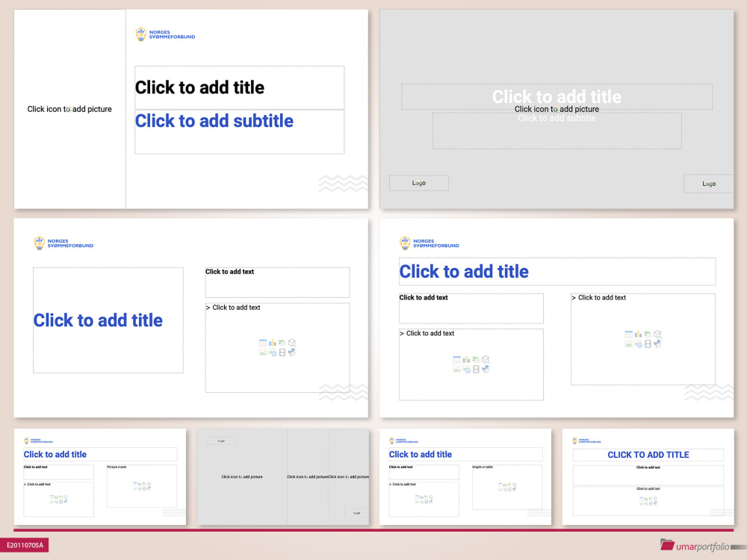Insert Table via large two-column slide's lower-left placeholder
This screenshot has width=747, height=560.
click(x=457, y=360)
